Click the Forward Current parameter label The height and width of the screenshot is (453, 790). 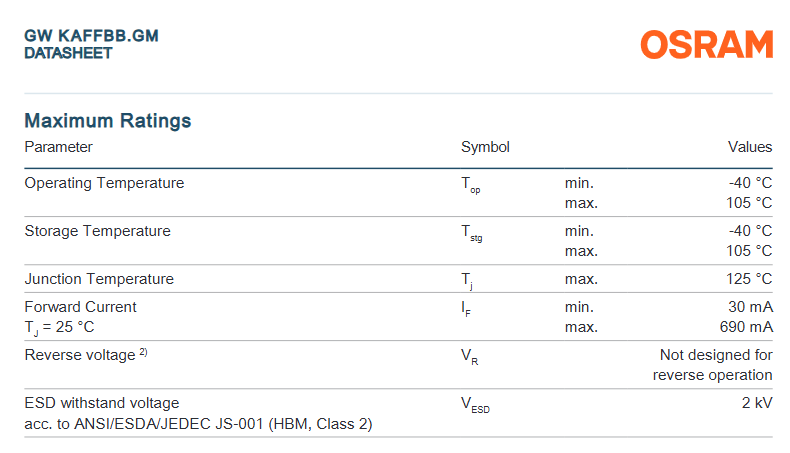point(80,307)
